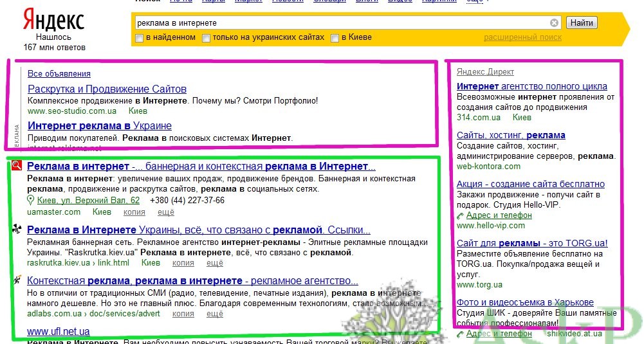644x344 pixels.
Task: Open 'Адрес и телефон' for the Hello-VIP ad
Action: click(499, 215)
